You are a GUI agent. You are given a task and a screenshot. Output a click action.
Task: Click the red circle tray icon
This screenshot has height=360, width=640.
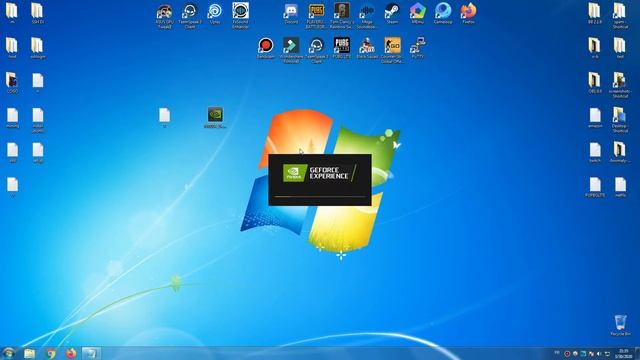click(567, 354)
